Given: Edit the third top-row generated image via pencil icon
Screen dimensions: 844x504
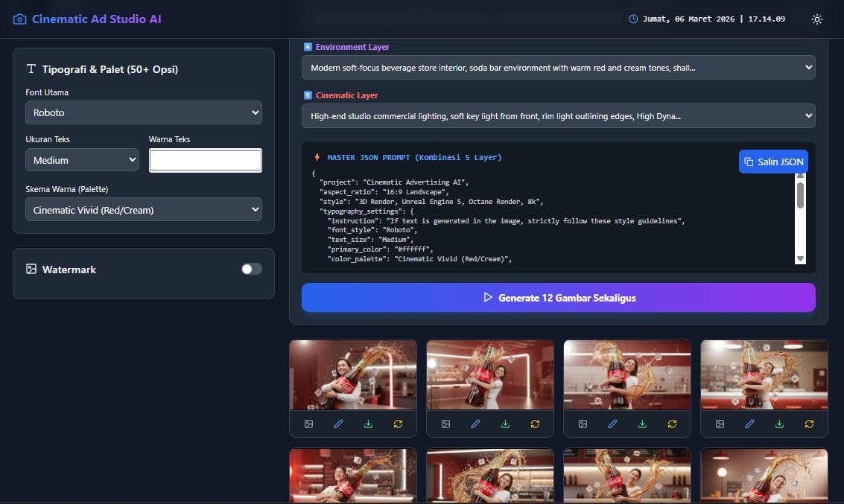Looking at the screenshot, I should tap(612, 424).
